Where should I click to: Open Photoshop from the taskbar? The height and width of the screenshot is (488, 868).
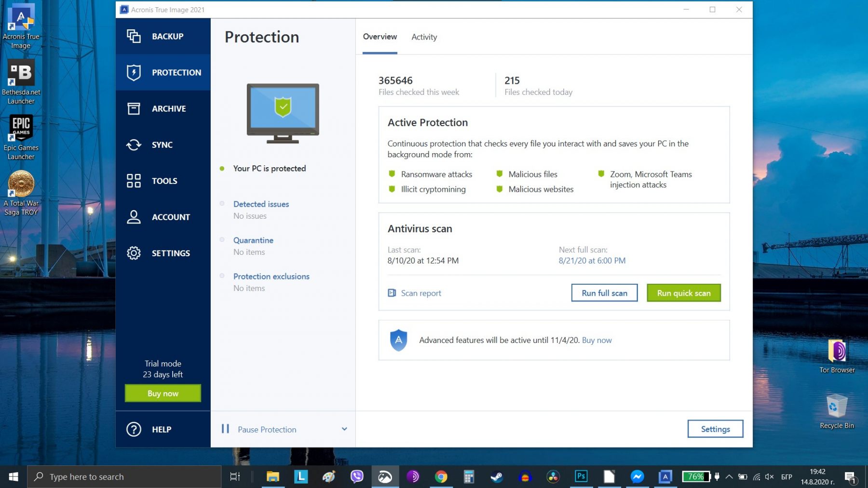pyautogui.click(x=581, y=477)
